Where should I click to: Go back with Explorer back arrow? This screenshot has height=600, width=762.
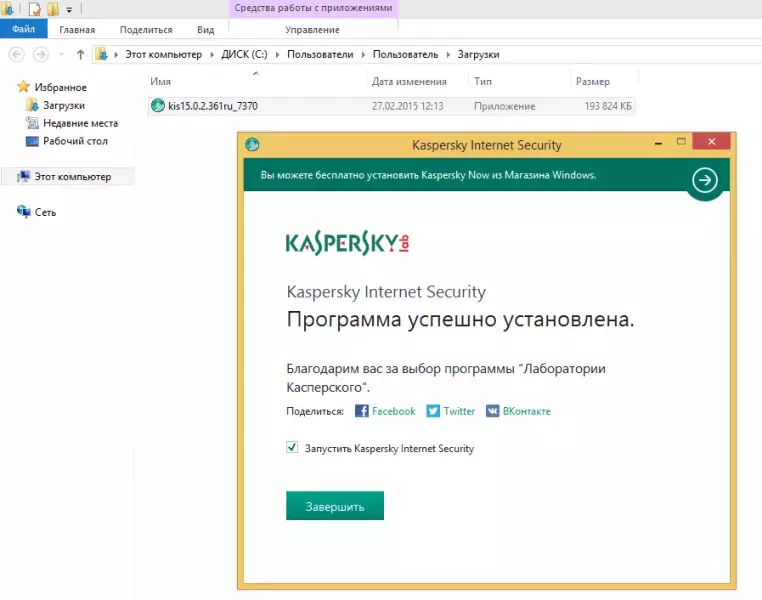(x=17, y=54)
